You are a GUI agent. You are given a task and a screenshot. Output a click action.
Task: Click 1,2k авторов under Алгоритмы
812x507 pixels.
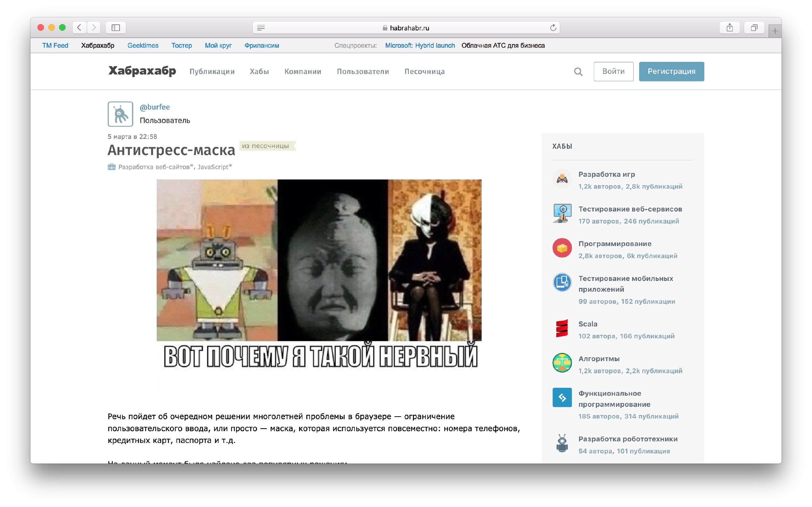click(x=599, y=371)
